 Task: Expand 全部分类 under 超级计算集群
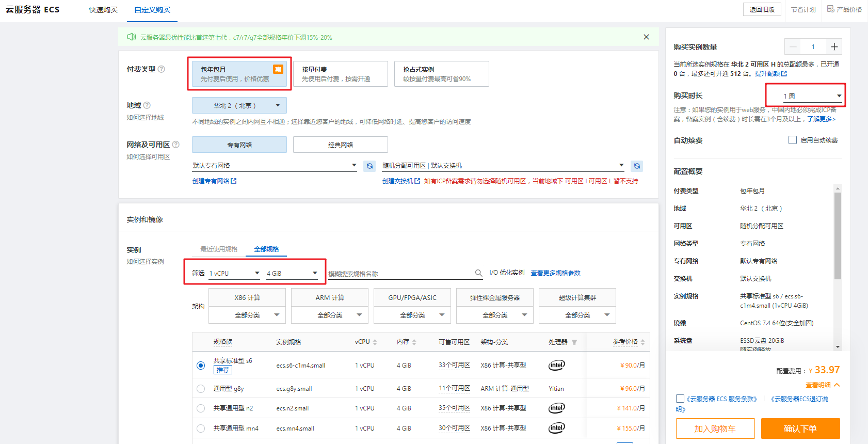point(577,315)
